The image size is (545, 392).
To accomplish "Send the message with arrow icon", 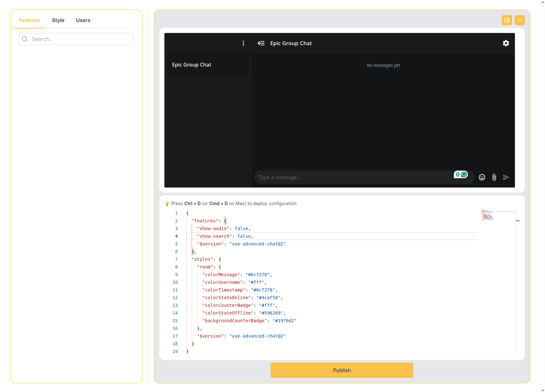I will pyautogui.click(x=506, y=177).
